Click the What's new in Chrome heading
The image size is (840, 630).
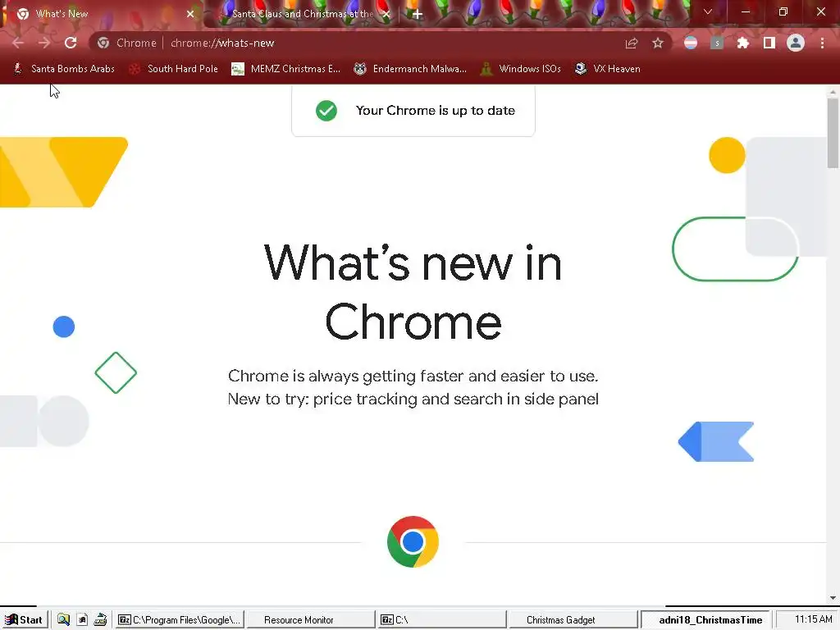coord(413,292)
